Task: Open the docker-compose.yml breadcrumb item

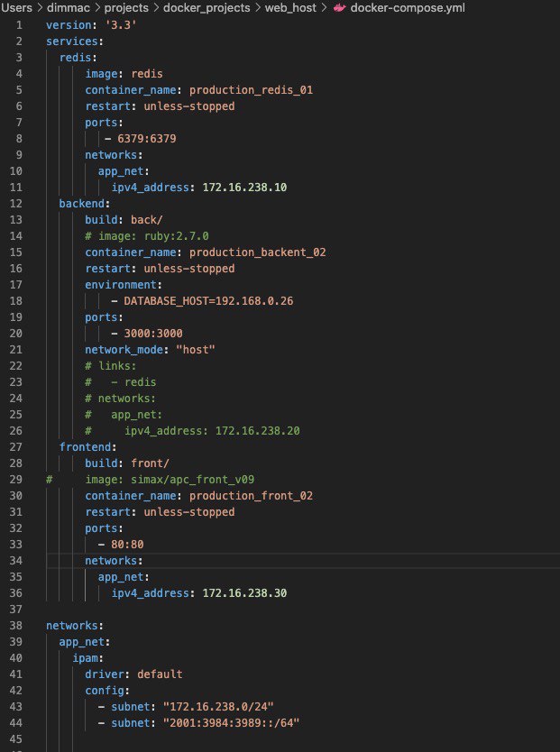Action: pos(408,8)
